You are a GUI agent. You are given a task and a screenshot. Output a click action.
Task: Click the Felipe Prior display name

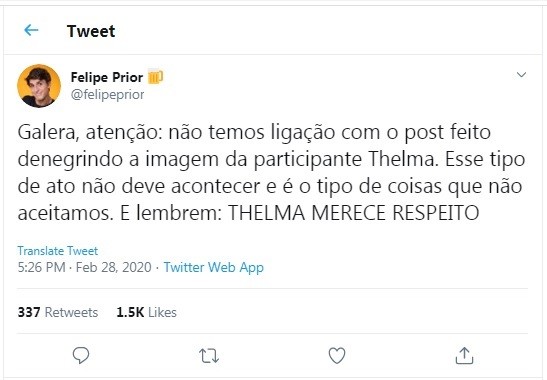coord(107,77)
